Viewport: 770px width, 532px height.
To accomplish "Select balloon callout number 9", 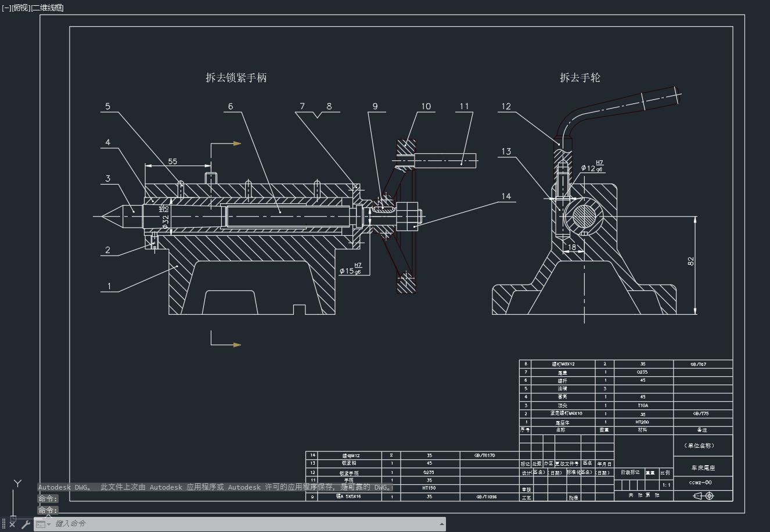I will (x=375, y=106).
